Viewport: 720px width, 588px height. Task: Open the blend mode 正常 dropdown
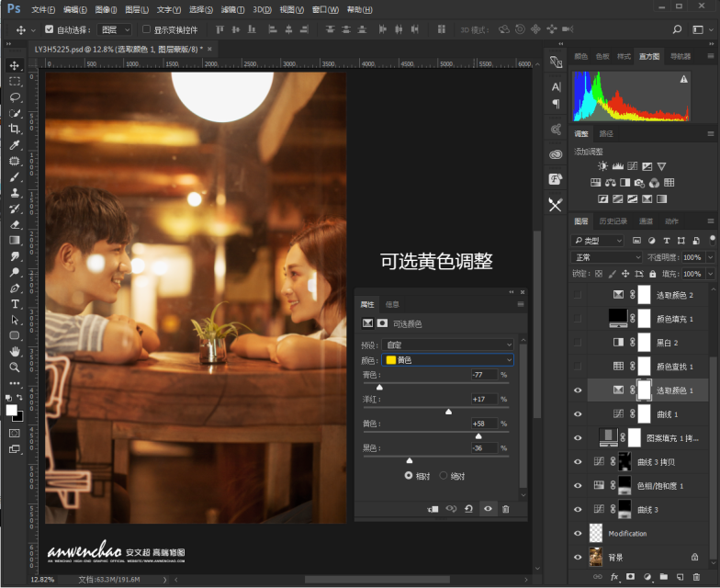[606, 257]
